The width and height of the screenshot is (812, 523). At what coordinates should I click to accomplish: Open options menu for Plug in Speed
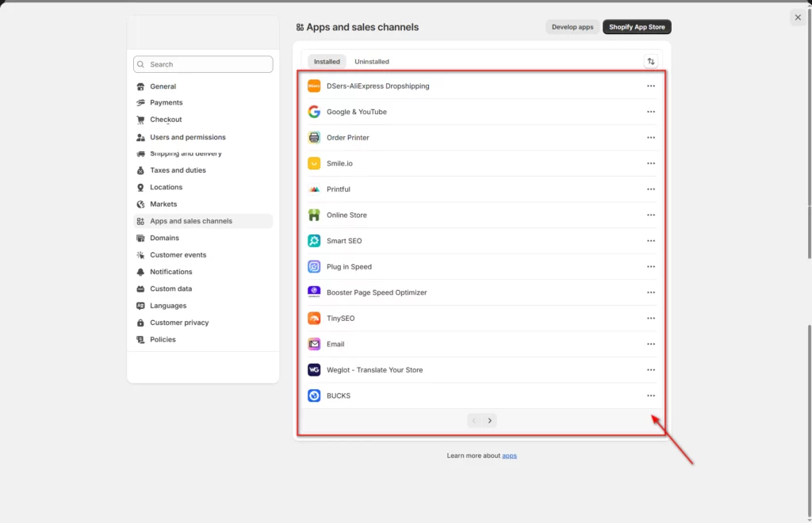[x=651, y=266]
